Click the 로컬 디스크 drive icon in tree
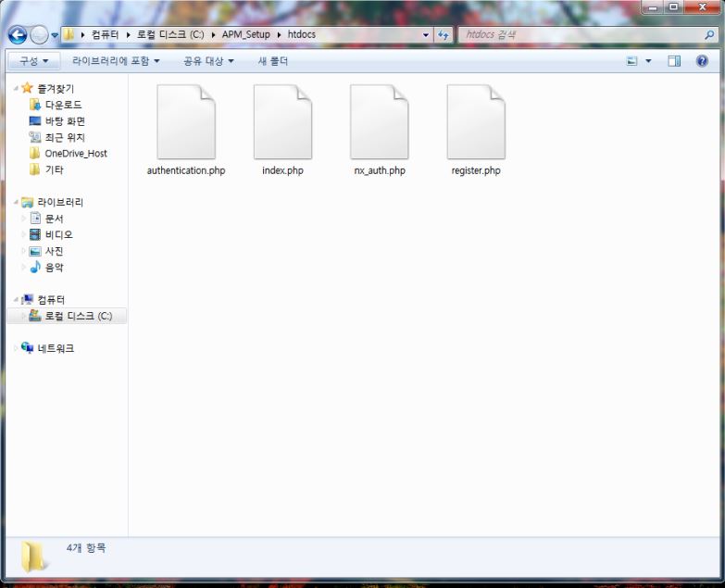This screenshot has height=588, width=725. tap(35, 316)
